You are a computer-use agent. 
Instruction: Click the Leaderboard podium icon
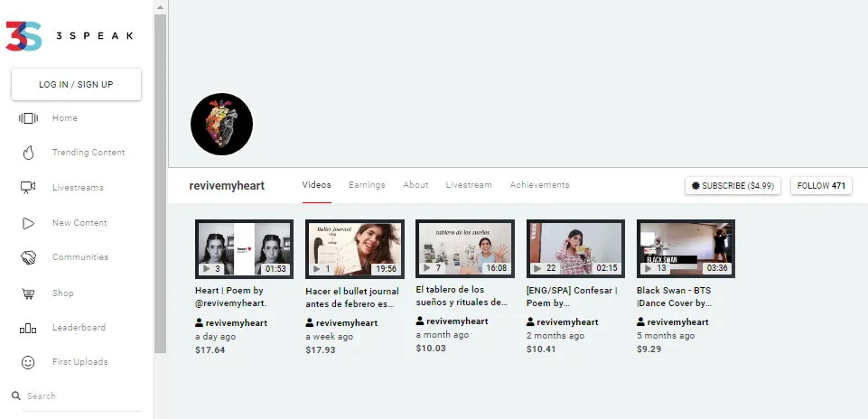pyautogui.click(x=28, y=328)
